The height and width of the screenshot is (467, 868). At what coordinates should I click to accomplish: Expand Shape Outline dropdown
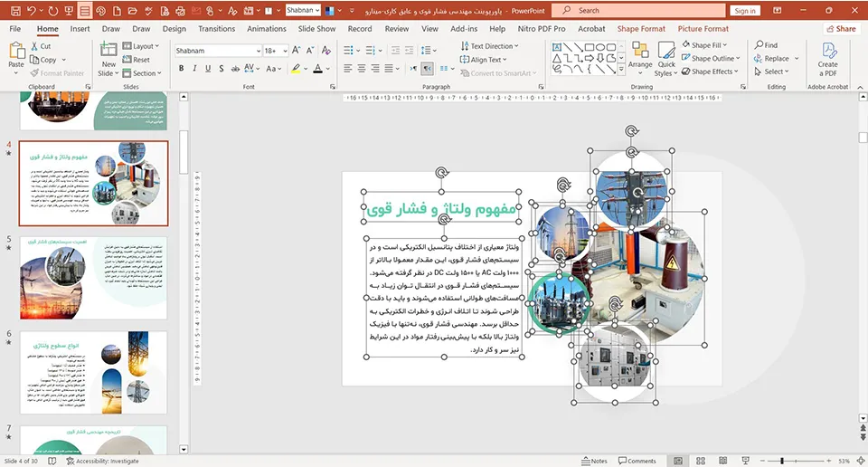[x=711, y=58]
